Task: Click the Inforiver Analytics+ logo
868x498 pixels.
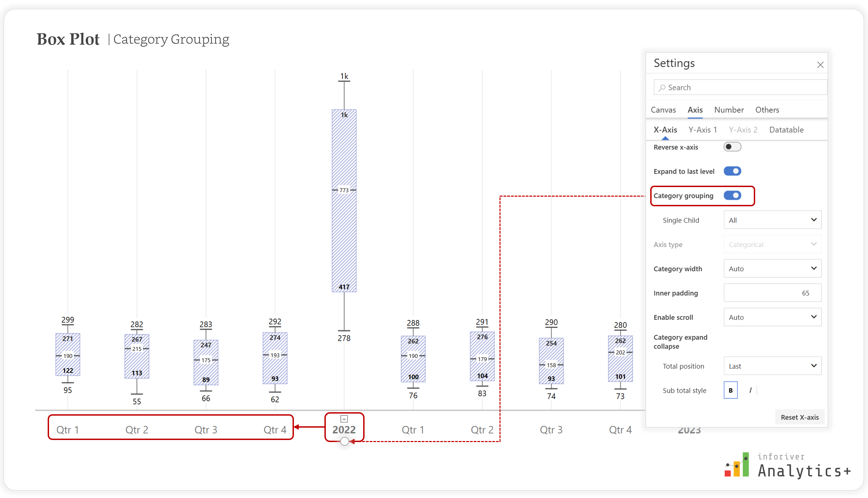Action: tap(787, 466)
